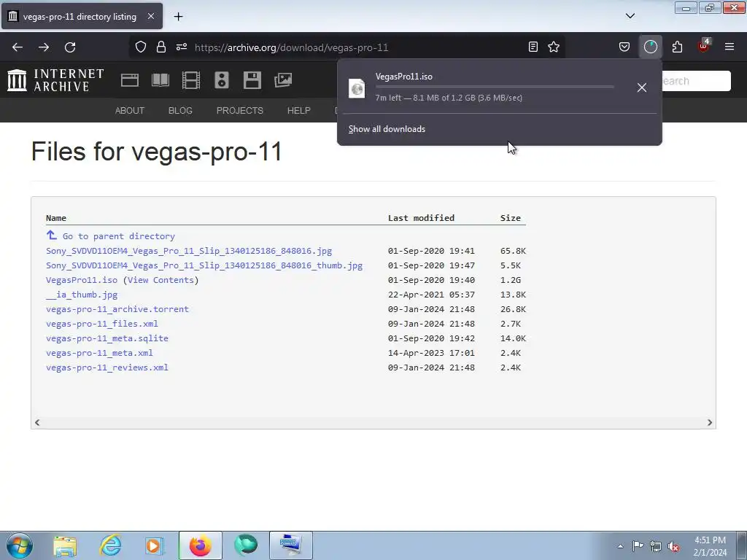This screenshot has width=747, height=560.
Task: Open the tracking protection shield icon
Action: (141, 47)
